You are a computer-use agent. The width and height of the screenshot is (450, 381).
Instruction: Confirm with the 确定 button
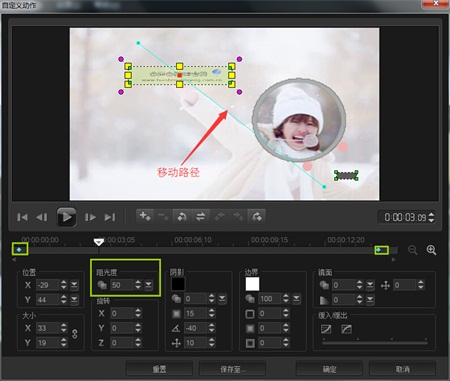[329, 369]
